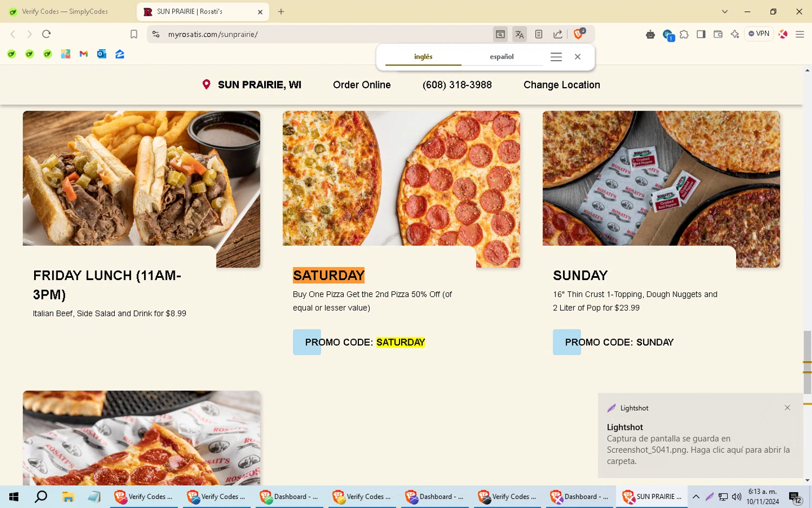
Task: Click Change Location
Action: (561, 84)
